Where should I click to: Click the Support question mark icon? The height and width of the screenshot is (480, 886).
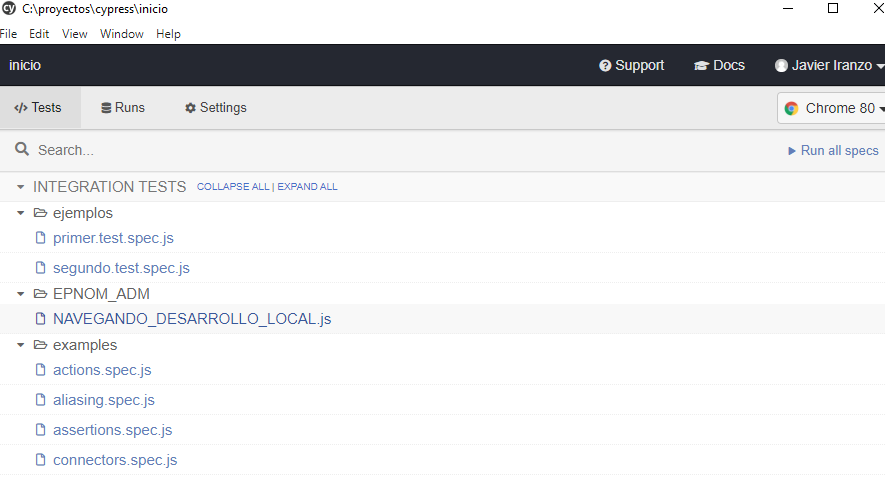point(605,66)
